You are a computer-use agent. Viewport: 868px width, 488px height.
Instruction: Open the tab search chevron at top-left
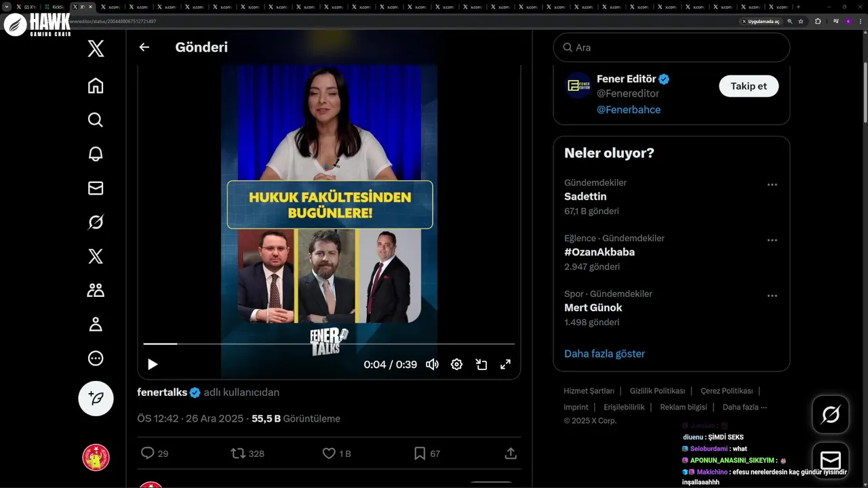point(6,7)
